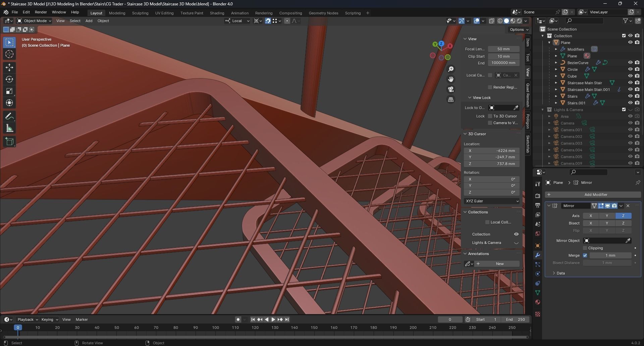
Task: Enable Render Region checkbox
Action: 490,87
